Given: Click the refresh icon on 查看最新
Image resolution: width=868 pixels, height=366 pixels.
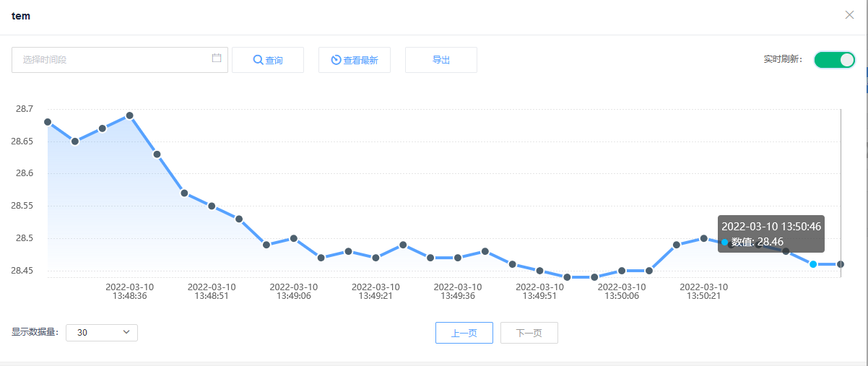Looking at the screenshot, I should tap(336, 60).
